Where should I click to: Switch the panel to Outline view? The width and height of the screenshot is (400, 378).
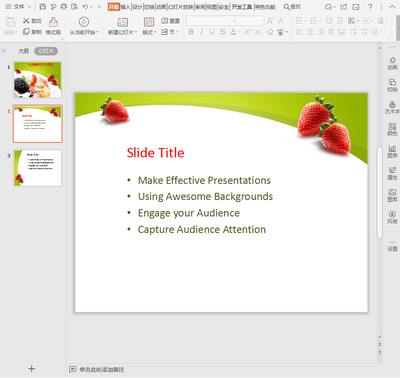click(x=23, y=51)
